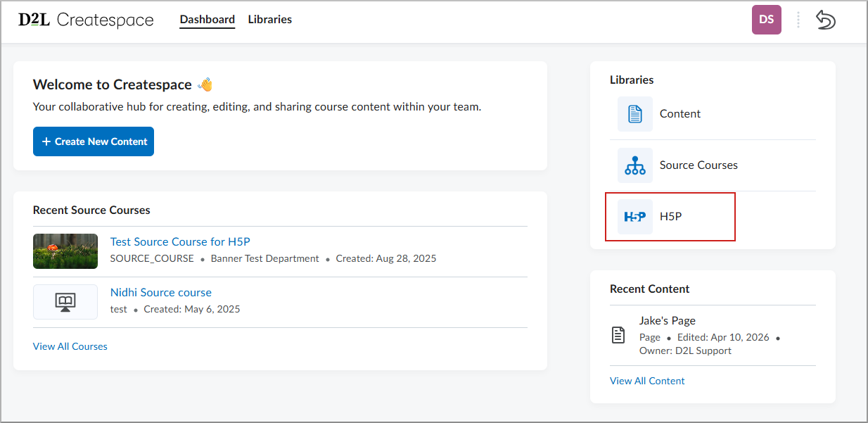868x423 pixels.
Task: Open the Dashboard tab
Action: pyautogui.click(x=208, y=20)
